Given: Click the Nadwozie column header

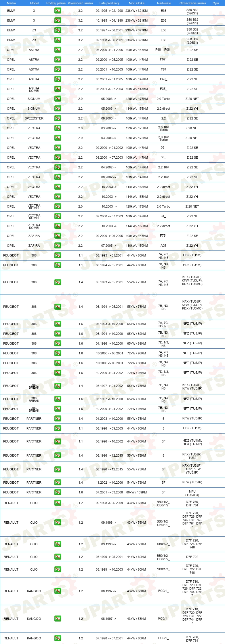Looking at the screenshot, I should click(164, 3).
